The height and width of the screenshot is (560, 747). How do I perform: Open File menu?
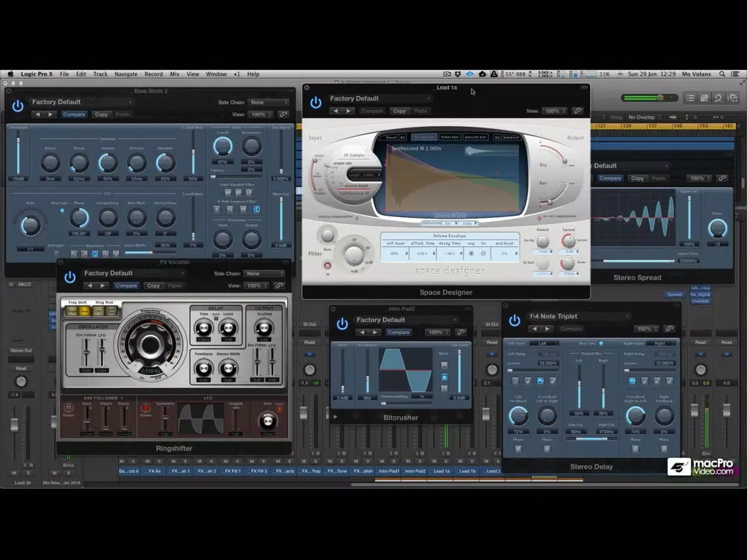pos(64,74)
